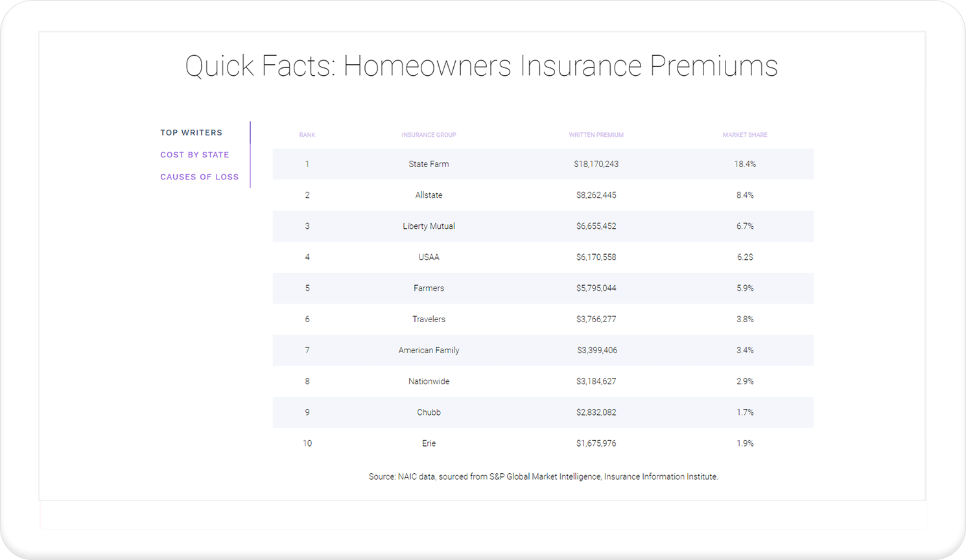
Task: Click the NAIC data source note
Action: (543, 476)
